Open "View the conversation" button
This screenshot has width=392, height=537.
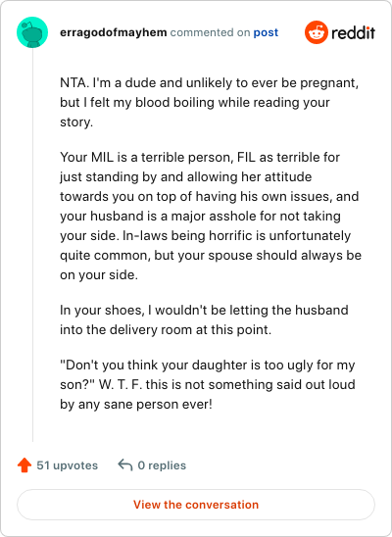coord(196,505)
